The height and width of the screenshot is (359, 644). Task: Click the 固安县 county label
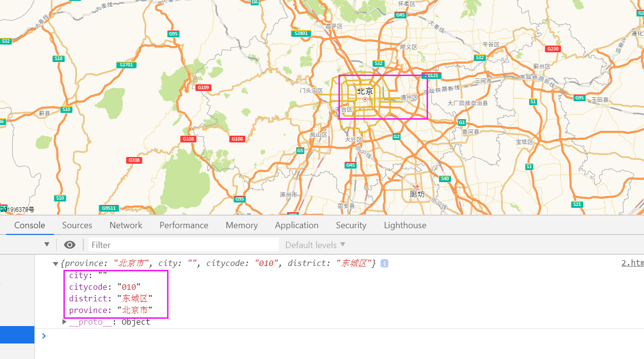click(x=346, y=206)
